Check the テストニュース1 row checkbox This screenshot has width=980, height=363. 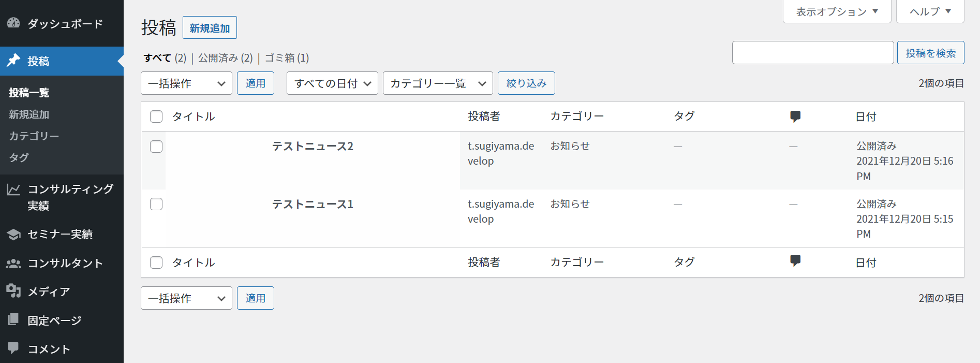coord(156,204)
